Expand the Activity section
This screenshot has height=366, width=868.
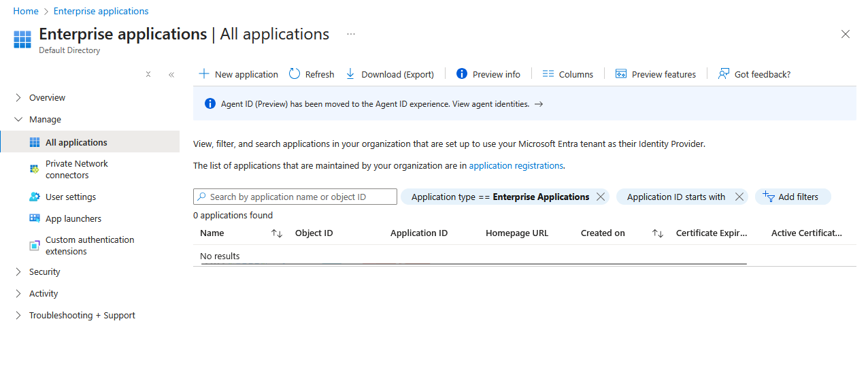[18, 293]
